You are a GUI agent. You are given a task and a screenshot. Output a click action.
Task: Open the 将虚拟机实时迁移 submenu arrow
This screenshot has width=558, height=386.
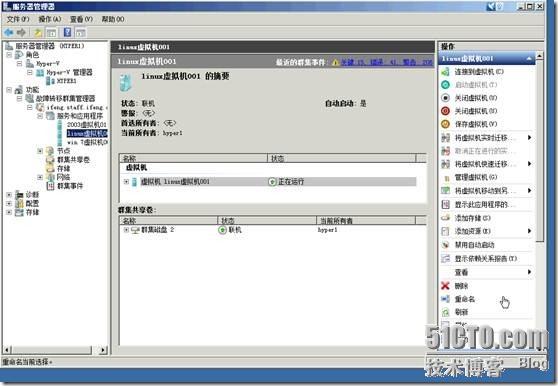[x=529, y=138]
